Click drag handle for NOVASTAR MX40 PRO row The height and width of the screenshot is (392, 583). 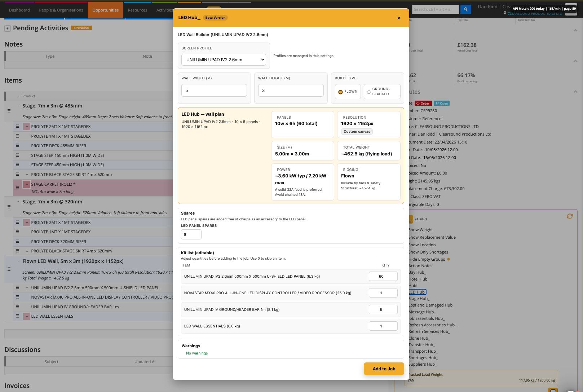tap(17, 297)
